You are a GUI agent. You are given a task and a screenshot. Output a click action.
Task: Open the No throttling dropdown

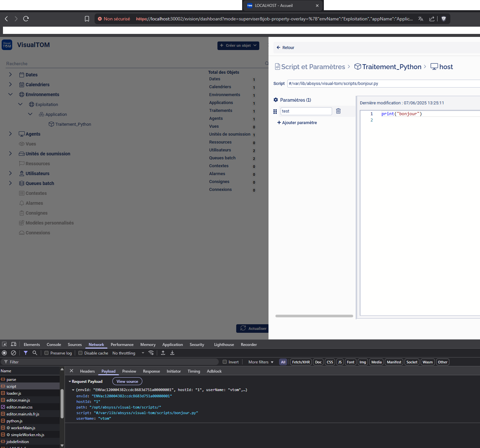tap(128, 353)
